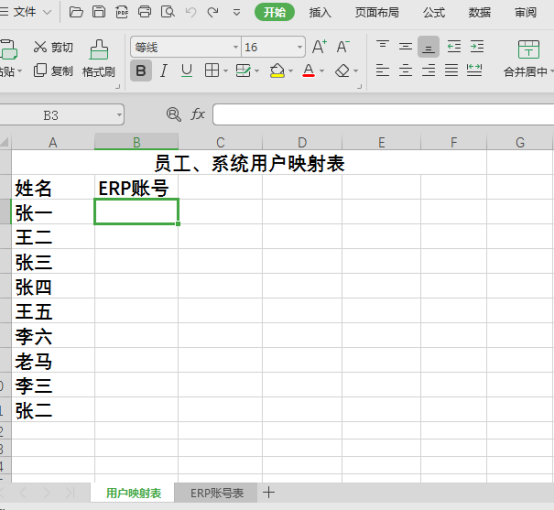Toggle italic formatting

[x=164, y=71]
